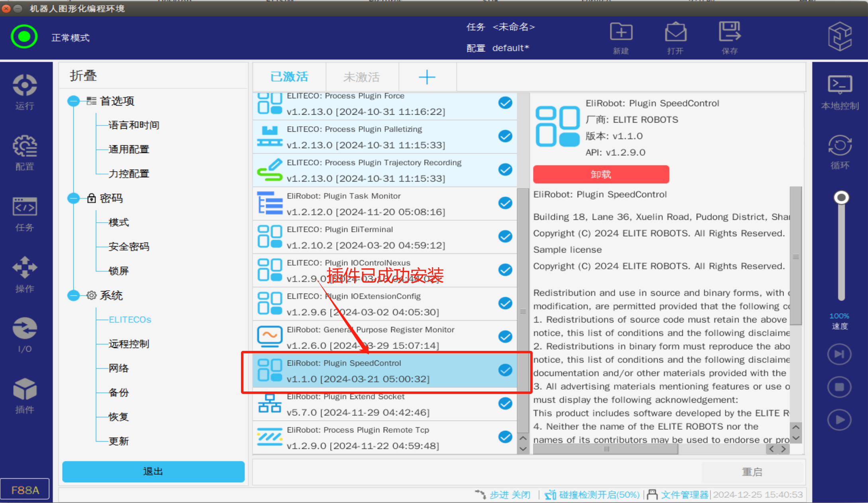
Task: Open the 运行 (Run) sidebar page
Action: [25, 92]
